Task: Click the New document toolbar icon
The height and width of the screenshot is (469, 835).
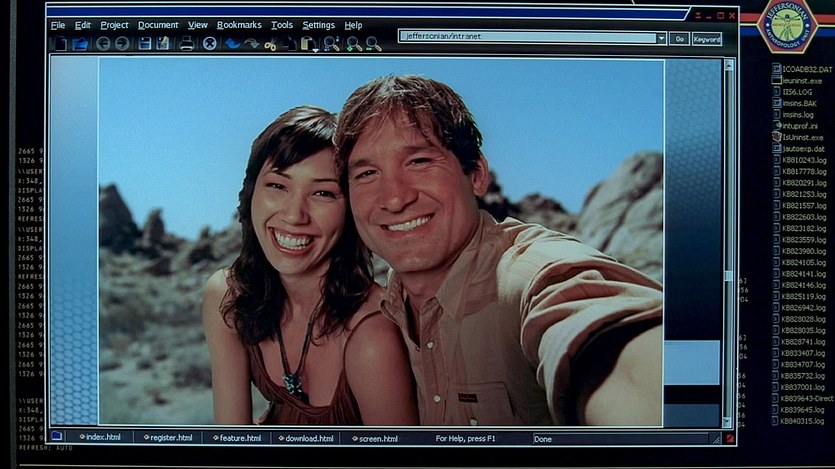Action: tap(60, 44)
